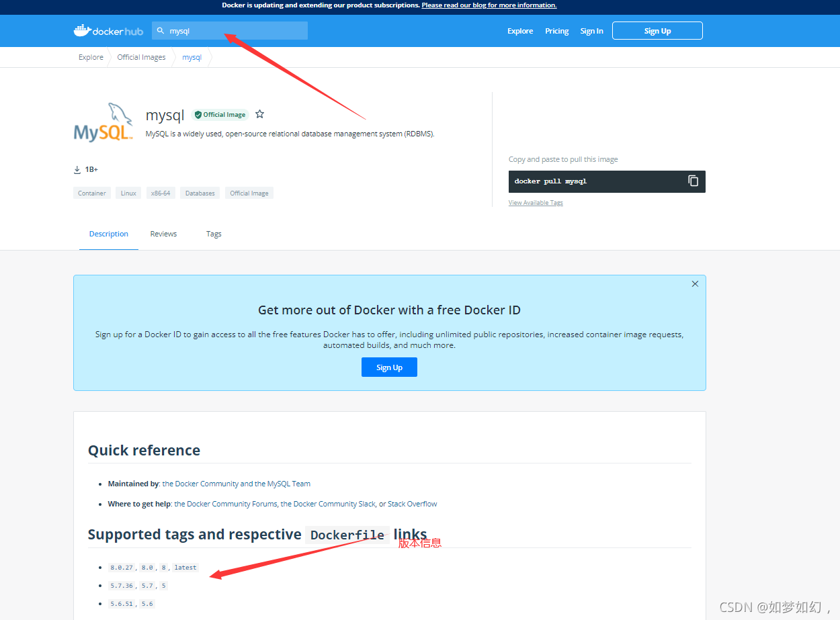Open the 5.7 tag Dockerfile link
840x620 pixels.
pos(147,586)
